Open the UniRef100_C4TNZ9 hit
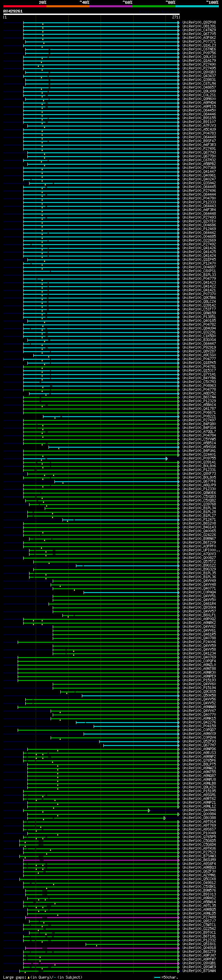Screen dimensions: 222x980 199,30
